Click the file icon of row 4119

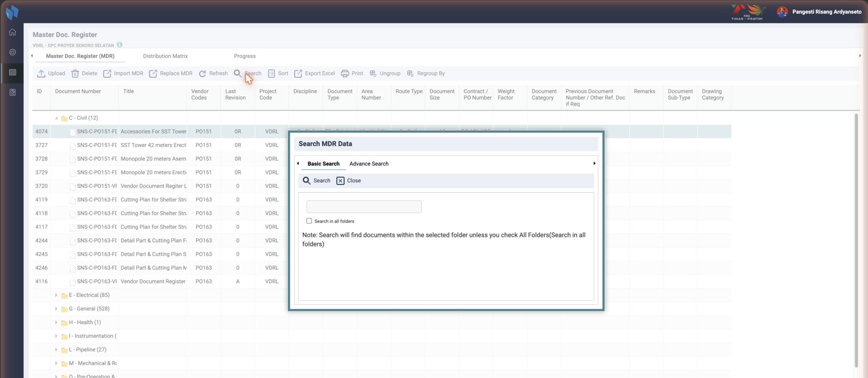73,199
